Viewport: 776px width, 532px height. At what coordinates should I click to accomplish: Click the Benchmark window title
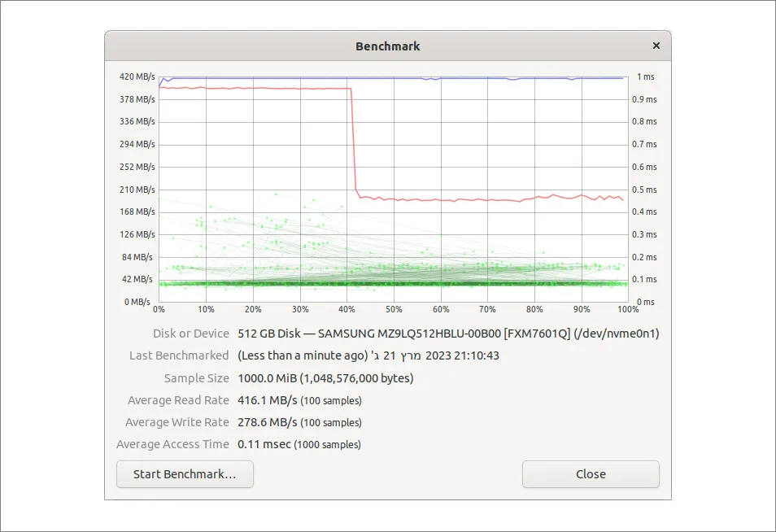click(x=387, y=46)
